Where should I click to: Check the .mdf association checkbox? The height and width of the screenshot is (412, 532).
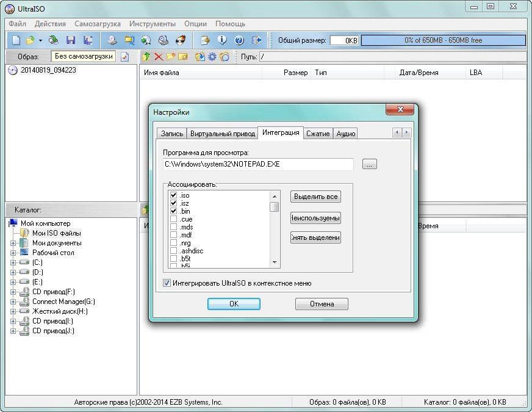[x=173, y=235]
